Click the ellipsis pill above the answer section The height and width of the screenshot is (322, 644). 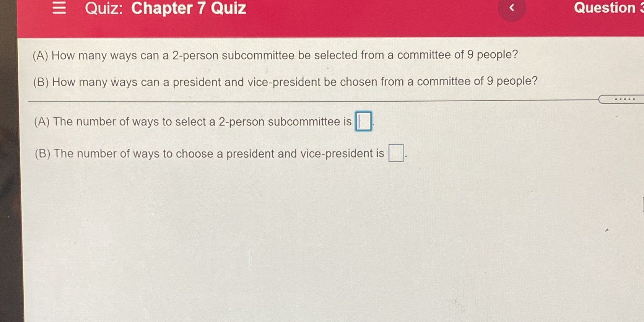[624, 99]
